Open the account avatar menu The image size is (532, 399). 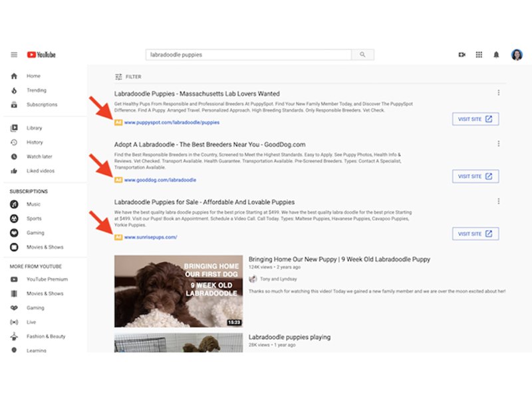(x=517, y=55)
